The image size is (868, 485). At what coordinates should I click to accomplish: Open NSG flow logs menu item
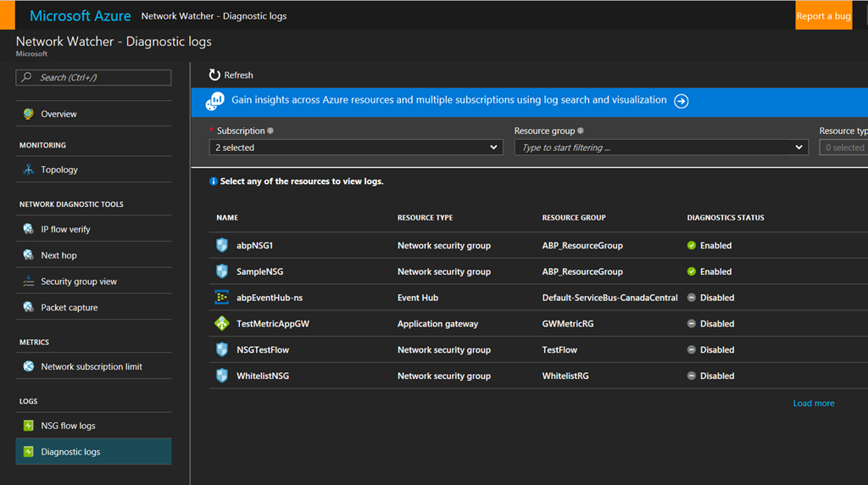pos(93,425)
